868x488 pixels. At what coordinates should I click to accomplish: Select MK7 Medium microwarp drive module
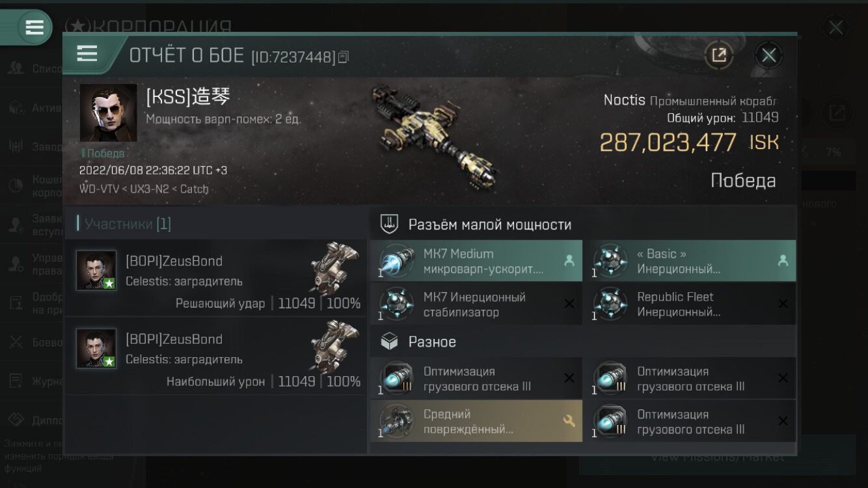(x=476, y=261)
